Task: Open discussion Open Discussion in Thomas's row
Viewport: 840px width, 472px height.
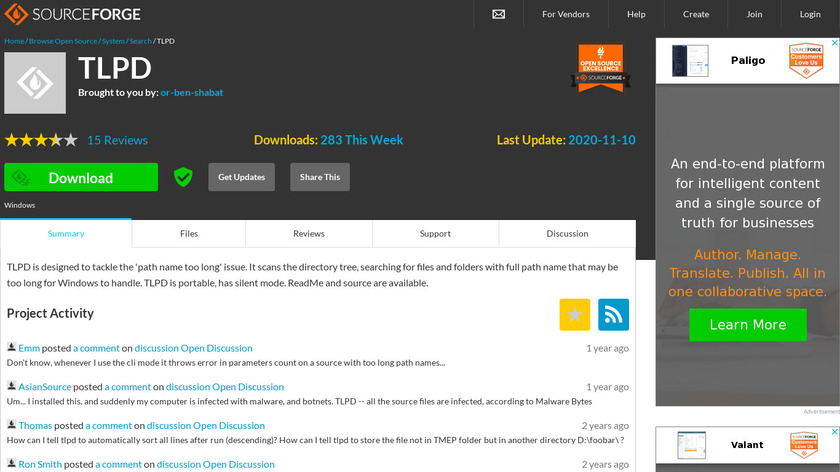Action: tap(206, 425)
